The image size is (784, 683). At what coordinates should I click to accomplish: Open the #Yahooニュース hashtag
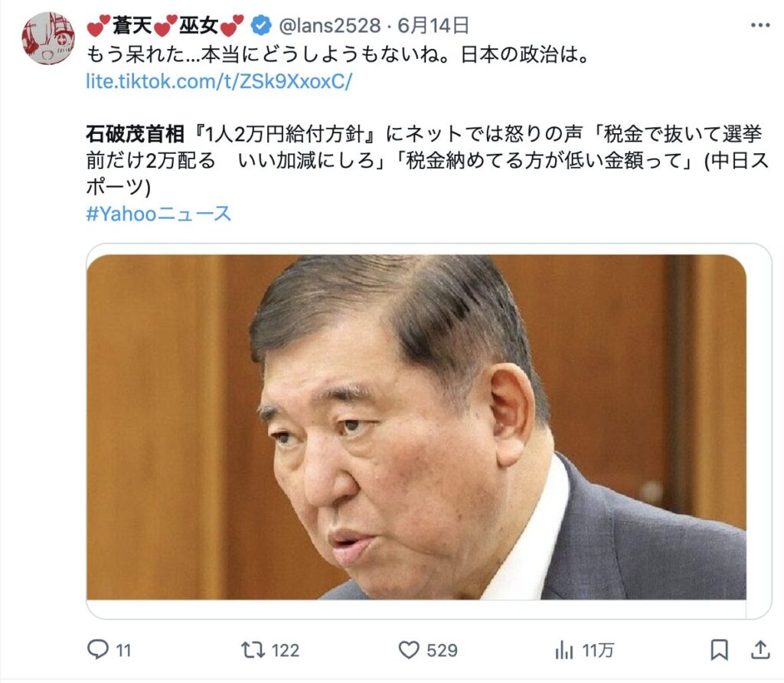(x=158, y=214)
